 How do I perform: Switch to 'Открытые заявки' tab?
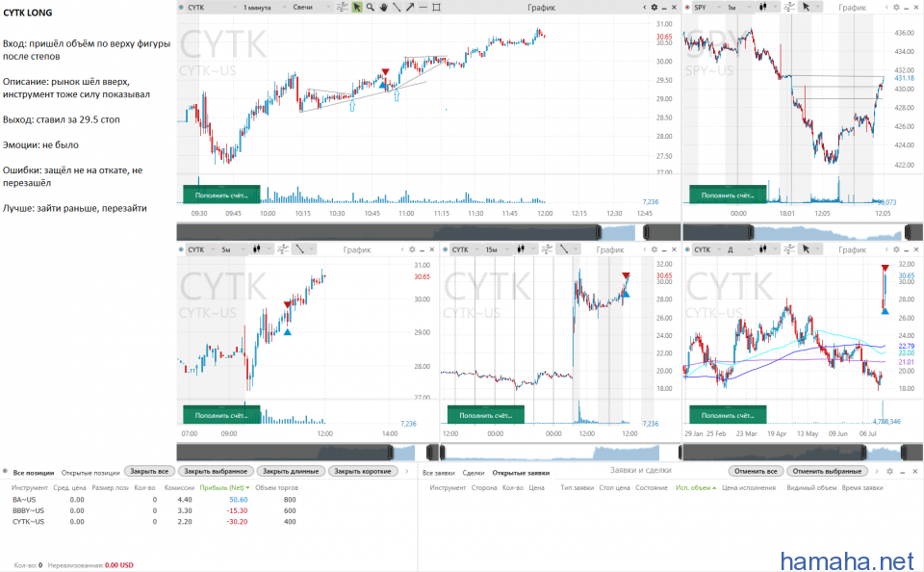(521, 473)
